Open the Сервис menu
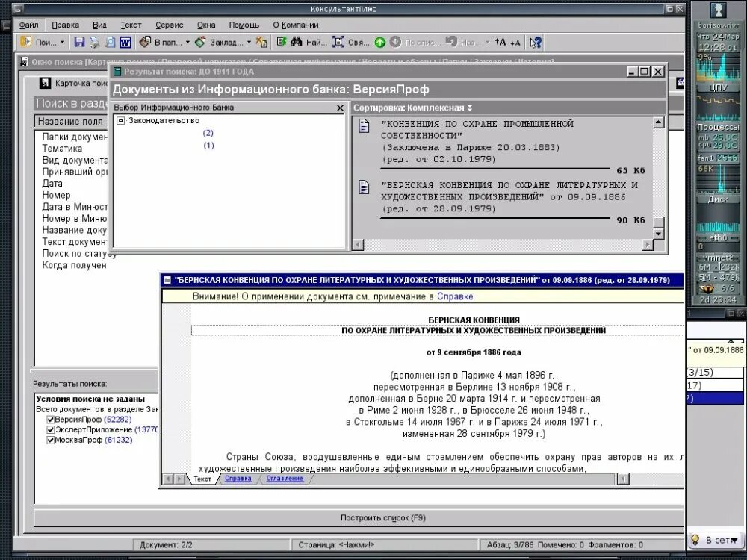This screenshot has height=560, width=747. (169, 25)
